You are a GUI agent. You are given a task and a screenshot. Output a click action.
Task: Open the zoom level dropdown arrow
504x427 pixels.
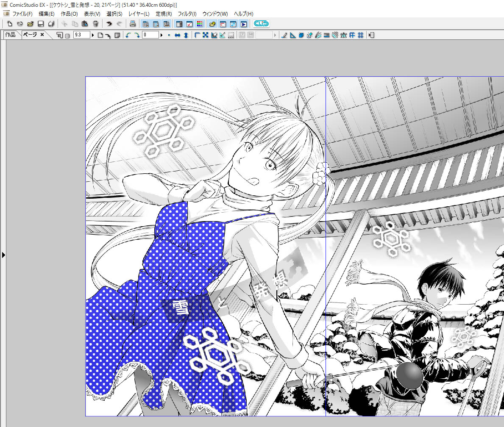[x=92, y=35]
